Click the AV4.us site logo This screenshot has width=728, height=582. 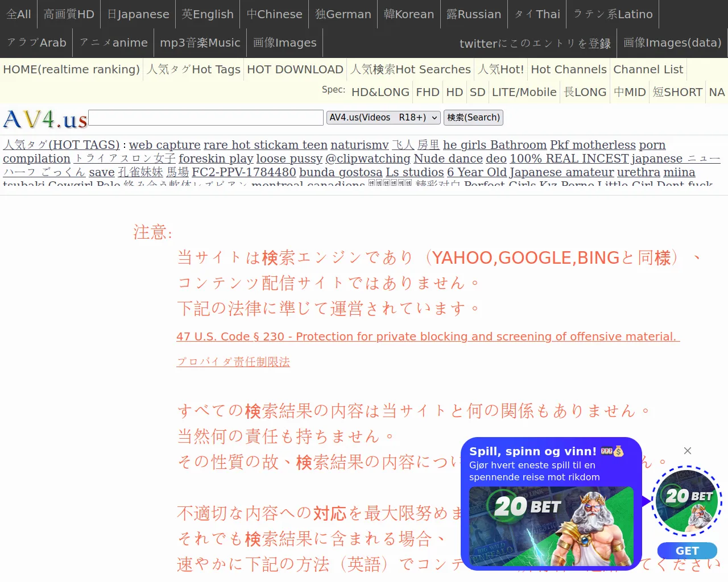tap(45, 119)
